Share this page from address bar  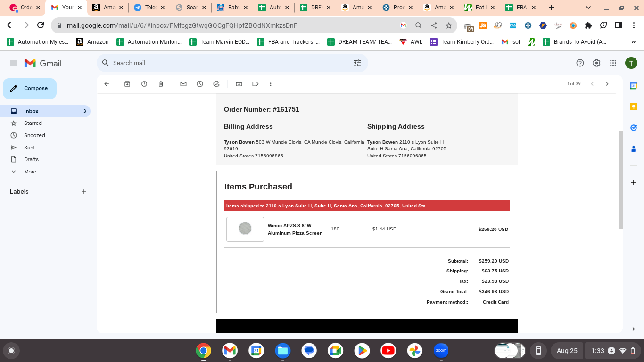click(434, 25)
